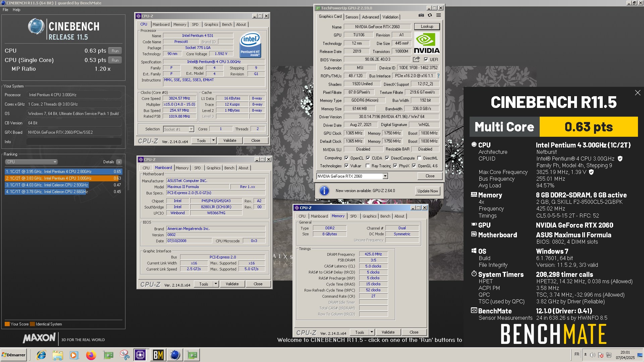Click the info icon in GPU-Z update bar
644x362 pixels.
point(324,191)
